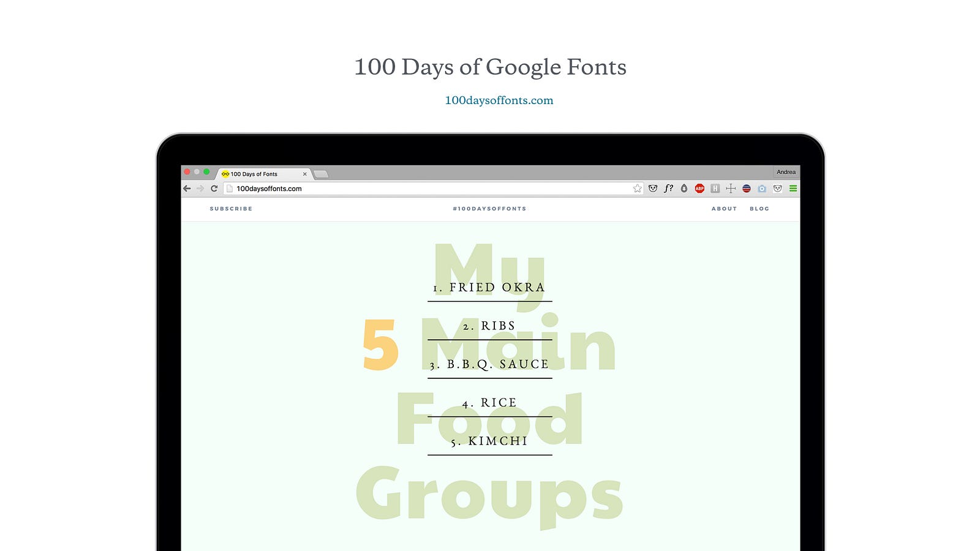Follow the 100daysoffonts.com link under the title

click(499, 100)
